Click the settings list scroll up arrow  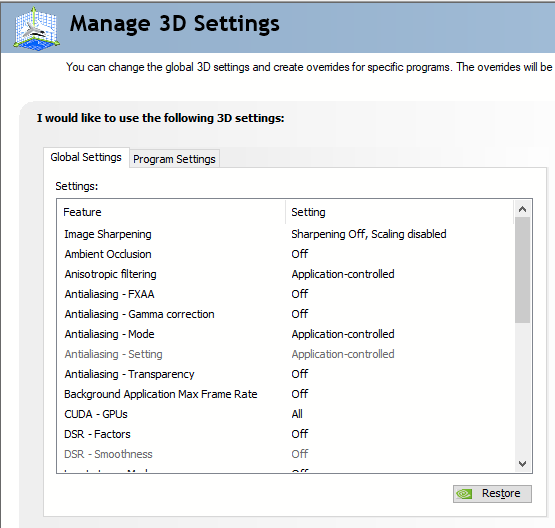pyautogui.click(x=522, y=210)
